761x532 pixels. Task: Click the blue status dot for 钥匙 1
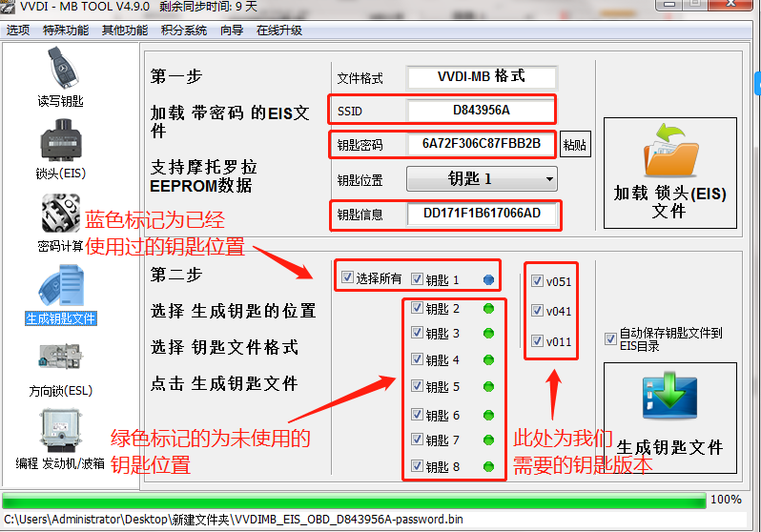tap(488, 279)
